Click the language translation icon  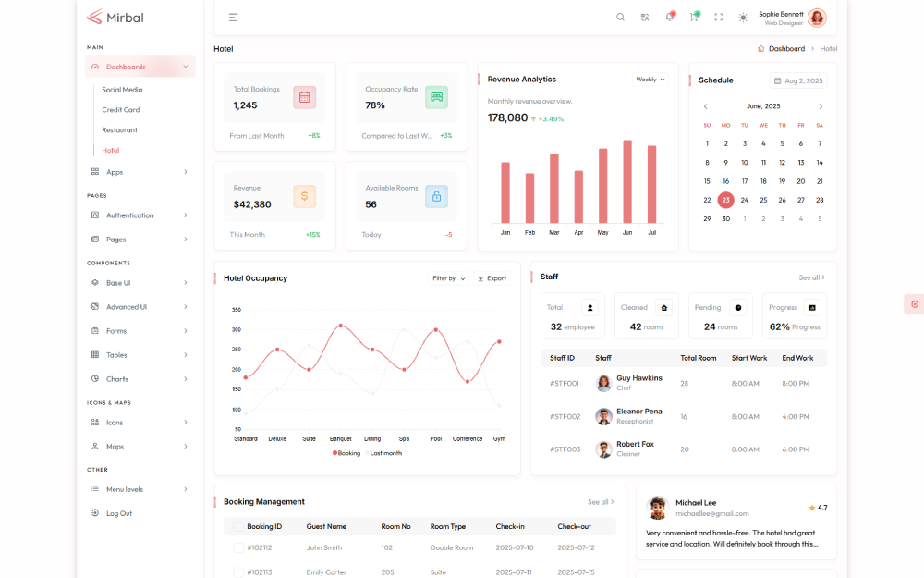click(645, 17)
